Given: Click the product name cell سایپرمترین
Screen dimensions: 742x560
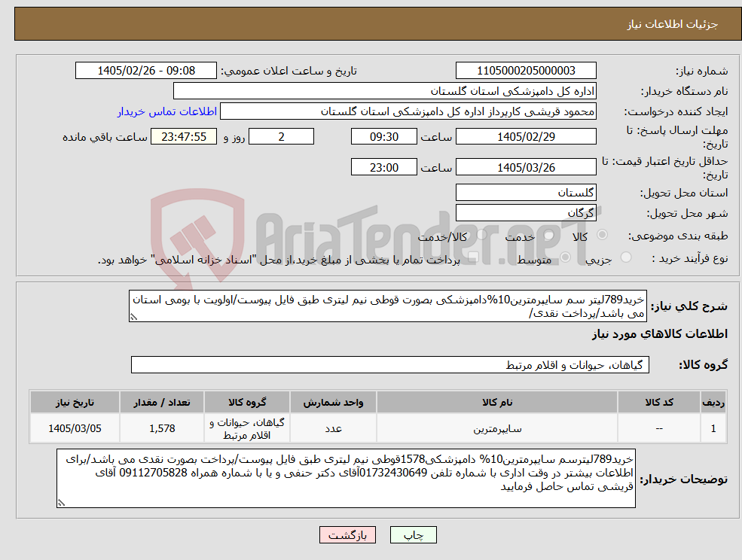Looking at the screenshot, I should tap(497, 428).
